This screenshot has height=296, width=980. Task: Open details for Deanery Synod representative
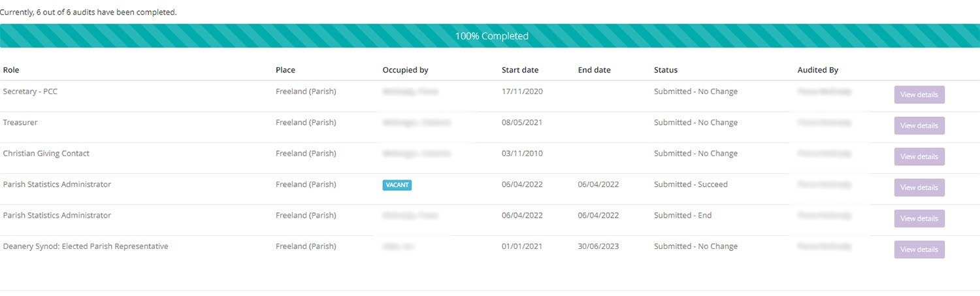(919, 250)
